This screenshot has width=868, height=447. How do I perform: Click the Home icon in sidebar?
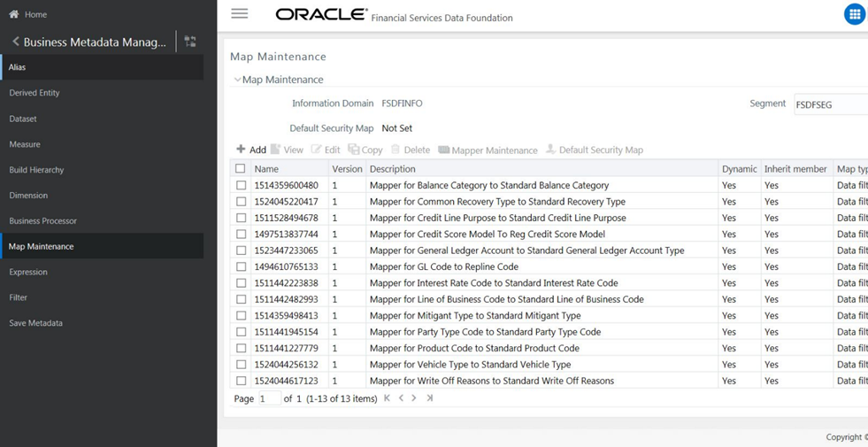pos(14,14)
